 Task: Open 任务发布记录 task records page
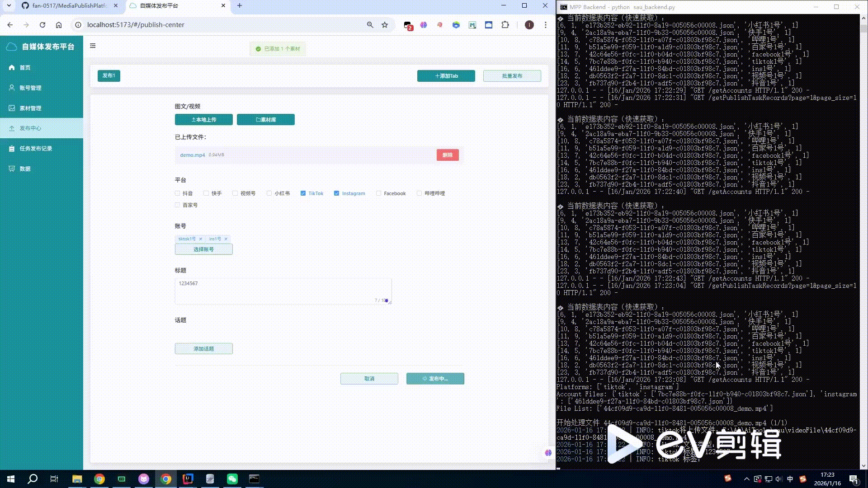point(35,149)
